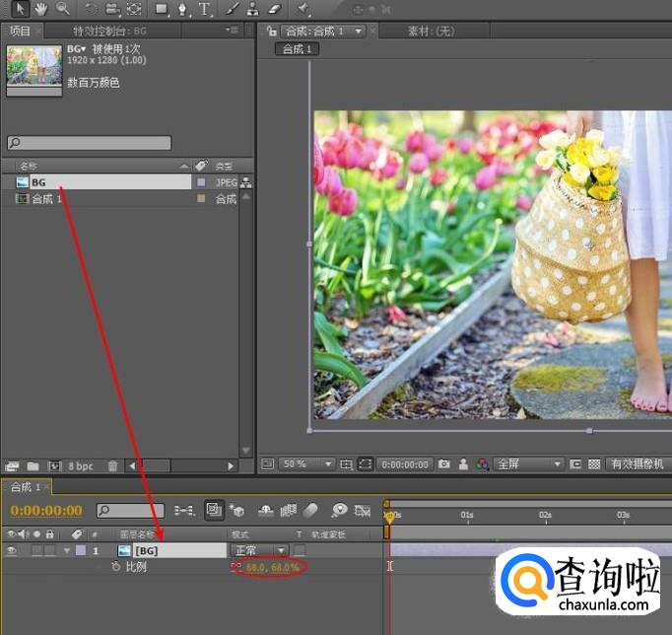This screenshot has width=672, height=635.
Task: Toggle the scale constrain proportions link
Action: pos(236,566)
